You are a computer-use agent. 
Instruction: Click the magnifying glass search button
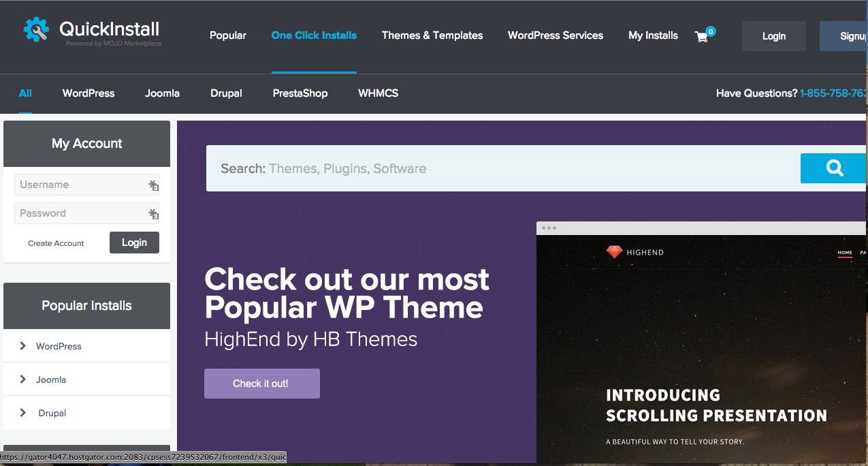click(834, 168)
